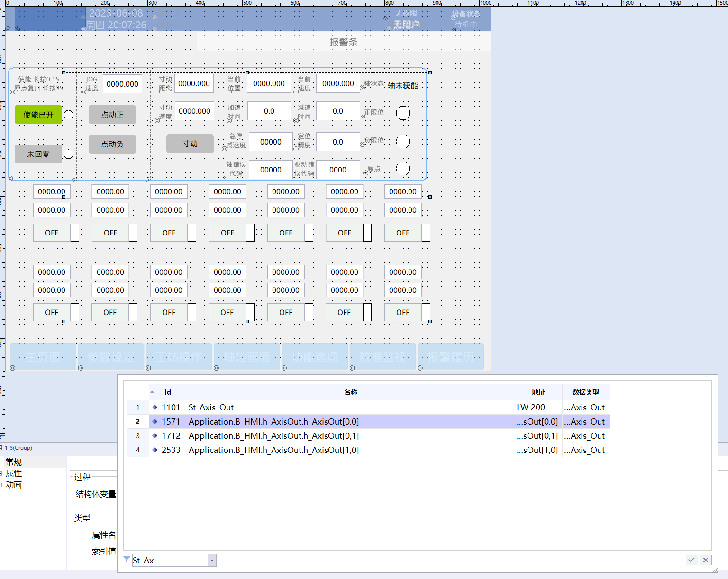Image resolution: width=728 pixels, height=579 pixels.
Task: Click the 定位精度 value field
Action: (338, 142)
